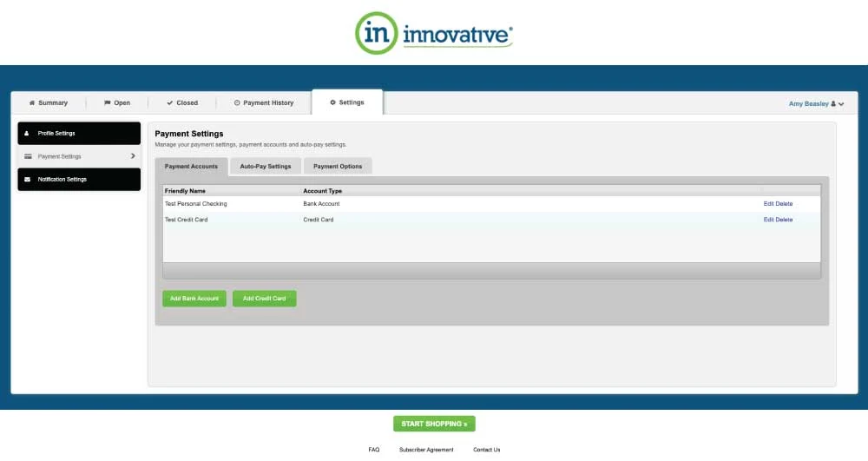Open the Payment Options sub-tab
Image resolution: width=868 pixels, height=461 pixels.
pyautogui.click(x=338, y=167)
